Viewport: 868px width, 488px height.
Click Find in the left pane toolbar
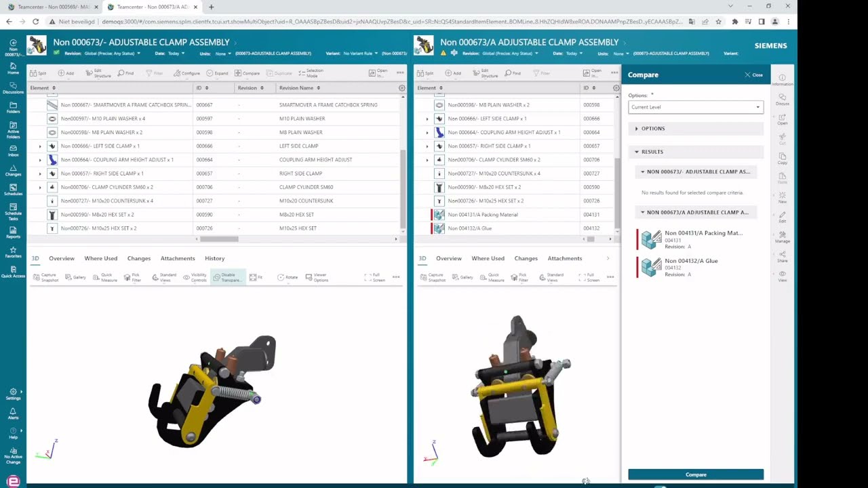[125, 73]
